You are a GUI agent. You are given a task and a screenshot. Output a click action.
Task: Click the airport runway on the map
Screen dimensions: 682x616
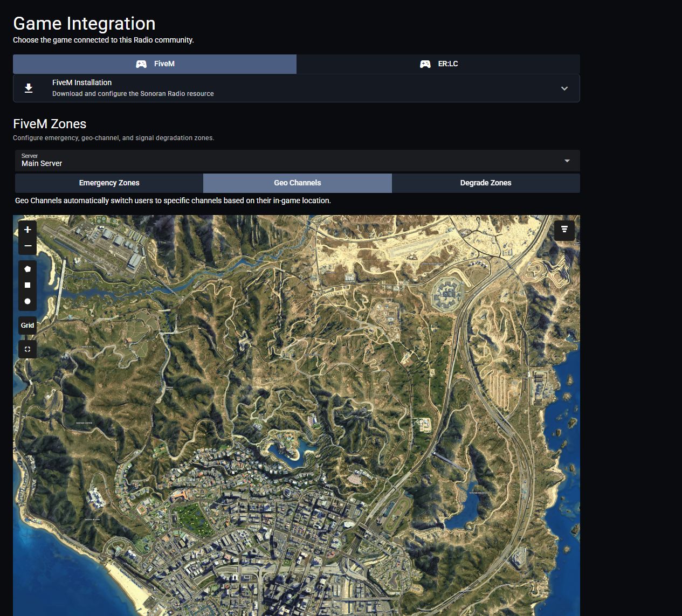click(89, 246)
